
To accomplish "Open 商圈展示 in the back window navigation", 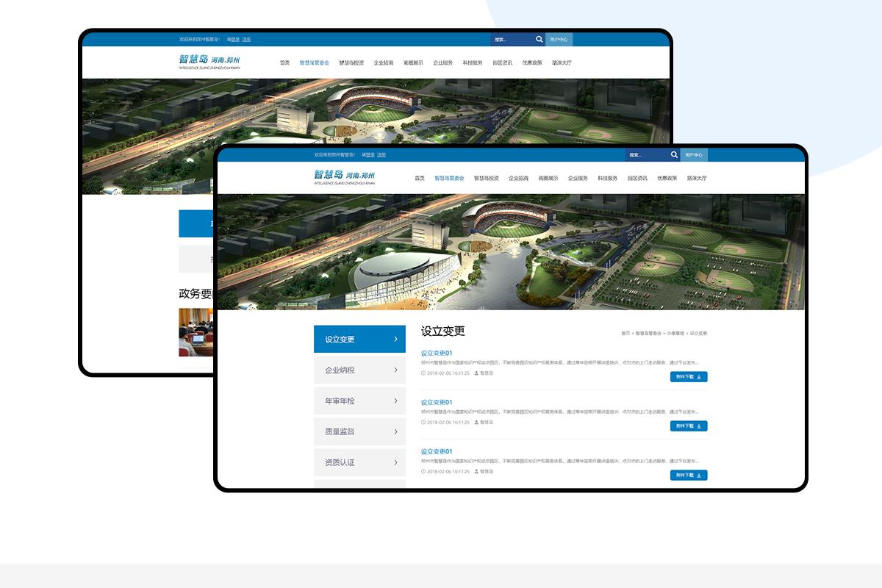I will [x=413, y=63].
